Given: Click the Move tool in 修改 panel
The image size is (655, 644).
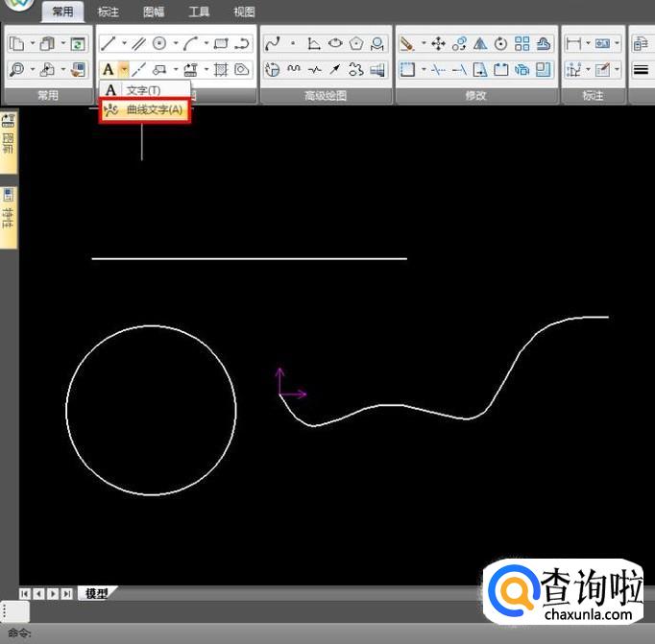Looking at the screenshot, I should click(x=438, y=44).
